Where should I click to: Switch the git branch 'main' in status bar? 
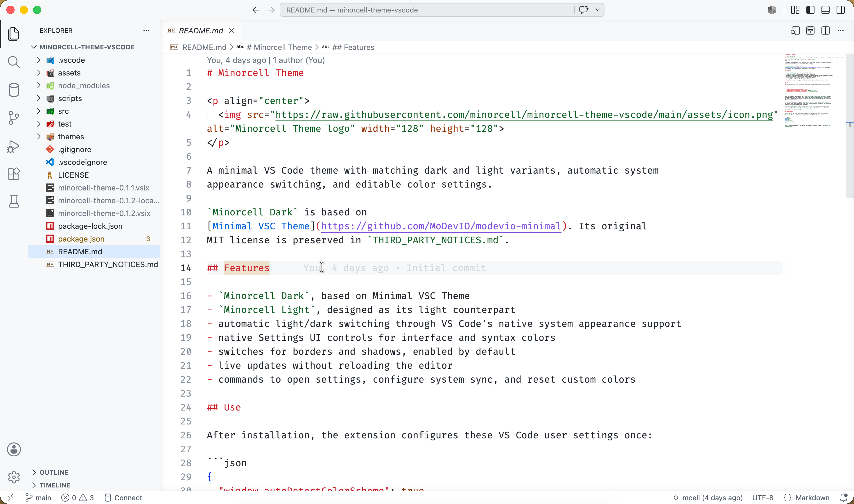coord(38,498)
